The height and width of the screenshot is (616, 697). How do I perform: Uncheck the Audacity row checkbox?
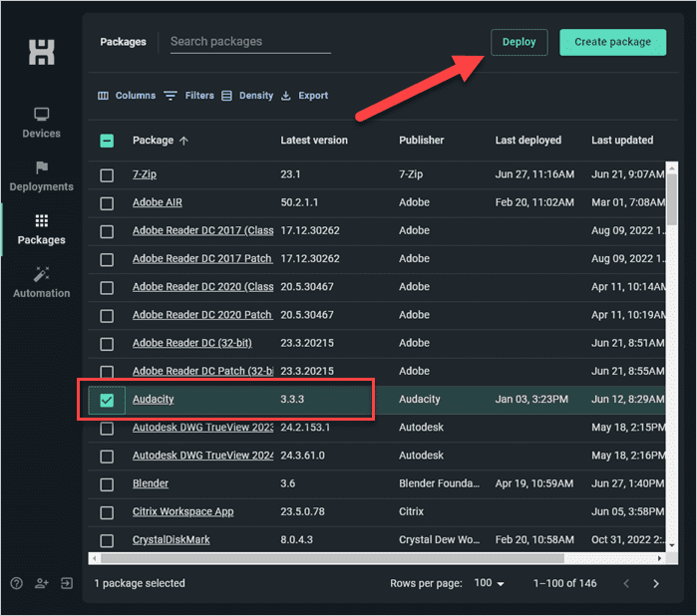[x=107, y=400]
